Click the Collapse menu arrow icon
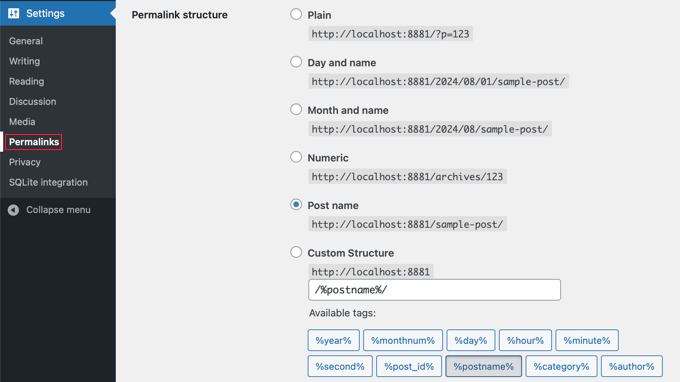The image size is (680, 382). 13,210
